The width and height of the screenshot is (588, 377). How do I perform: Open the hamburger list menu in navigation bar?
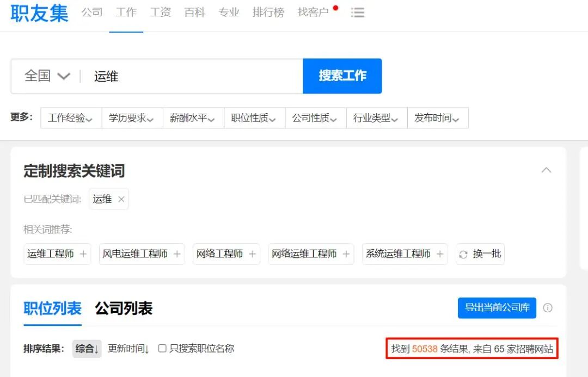point(358,13)
